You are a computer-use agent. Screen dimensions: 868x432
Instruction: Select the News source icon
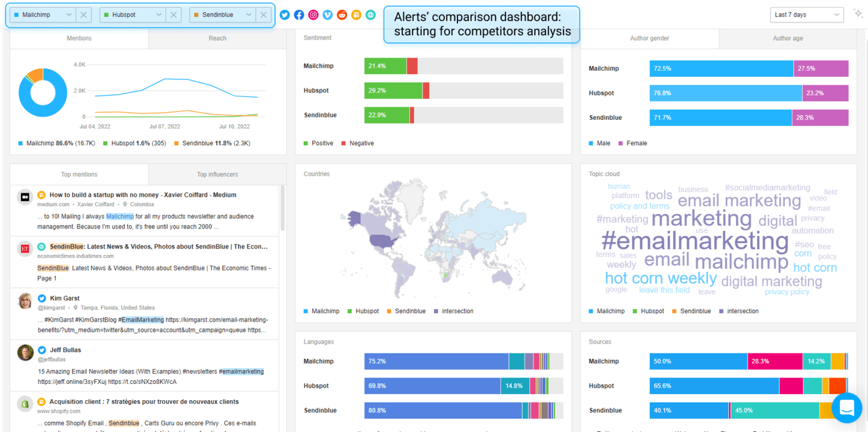point(356,15)
